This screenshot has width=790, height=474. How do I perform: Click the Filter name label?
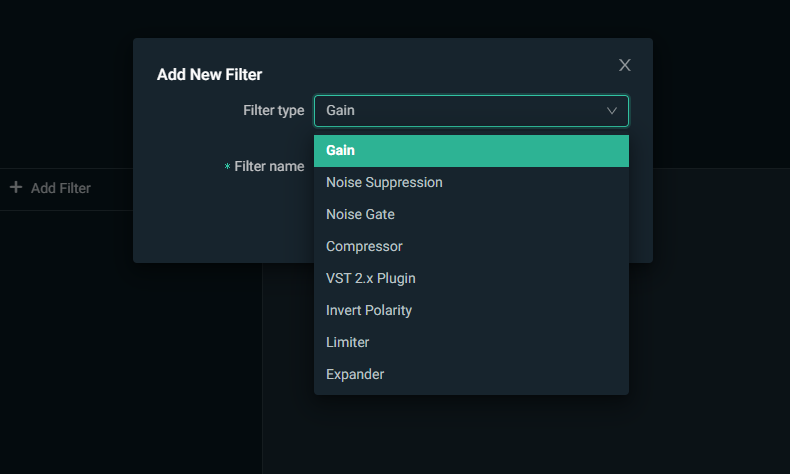click(x=269, y=166)
